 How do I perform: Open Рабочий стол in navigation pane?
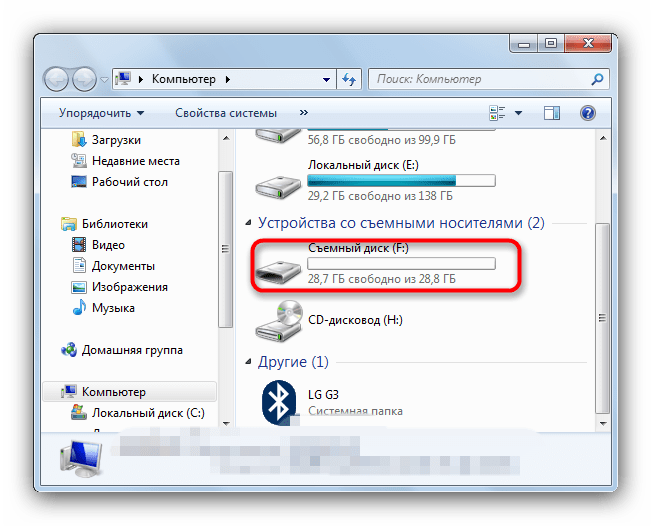tap(130, 182)
